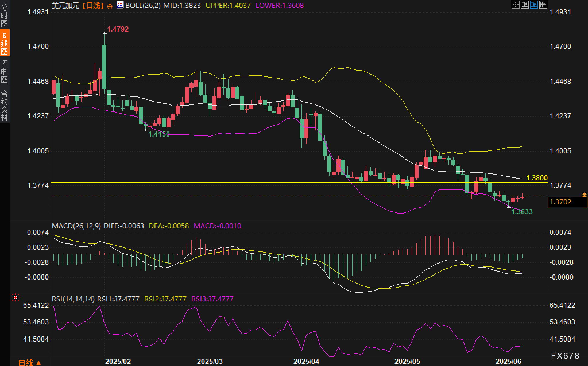Click the orange arrow marker above price tag
Screen dimensions: 588x366
[585, 195]
